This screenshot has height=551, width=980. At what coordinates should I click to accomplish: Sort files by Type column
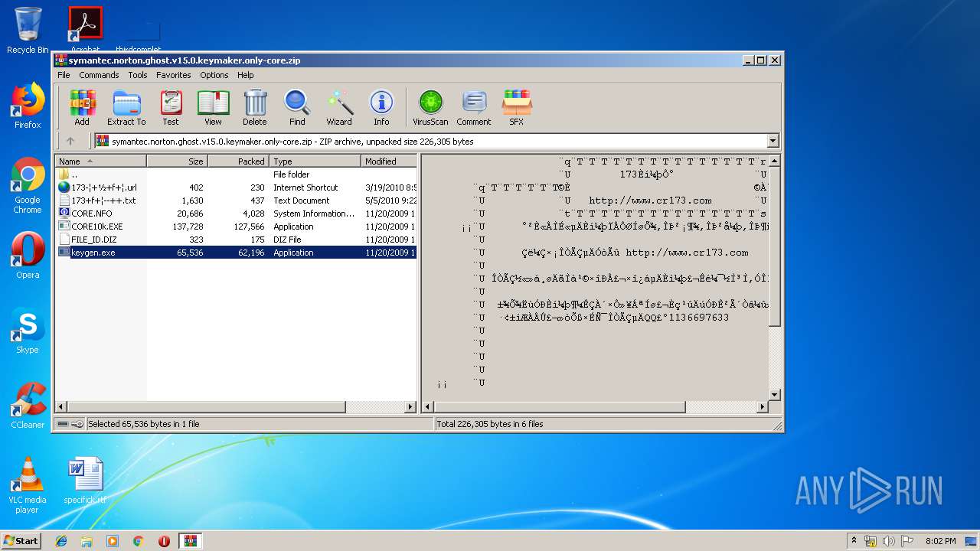click(315, 161)
